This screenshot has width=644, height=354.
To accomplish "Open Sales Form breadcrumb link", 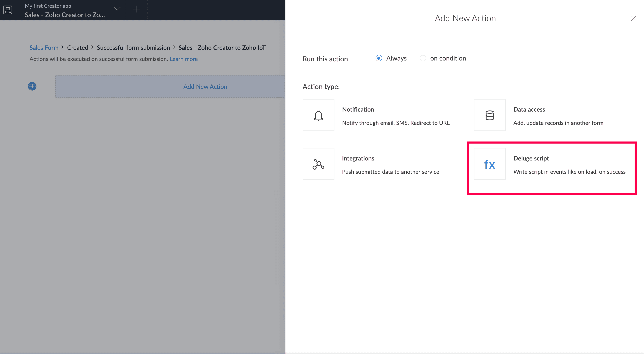I will pyautogui.click(x=44, y=48).
